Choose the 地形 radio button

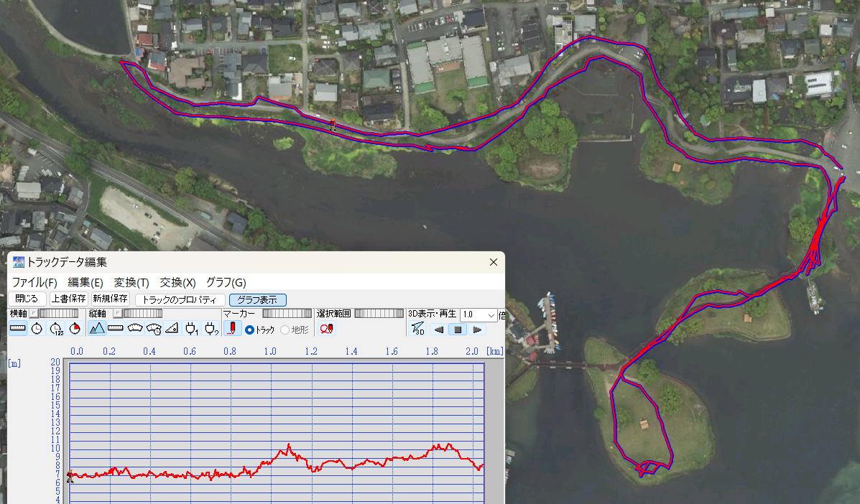point(285,330)
